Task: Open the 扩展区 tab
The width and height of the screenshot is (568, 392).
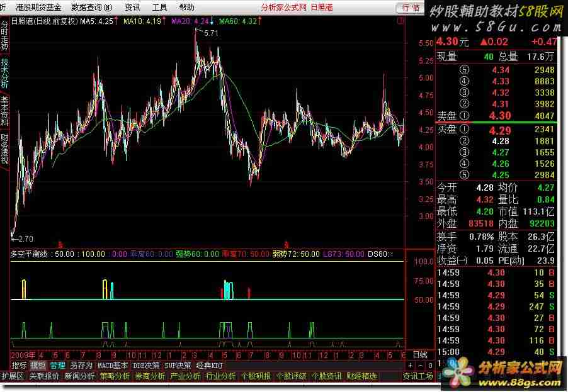Action: 13,376
